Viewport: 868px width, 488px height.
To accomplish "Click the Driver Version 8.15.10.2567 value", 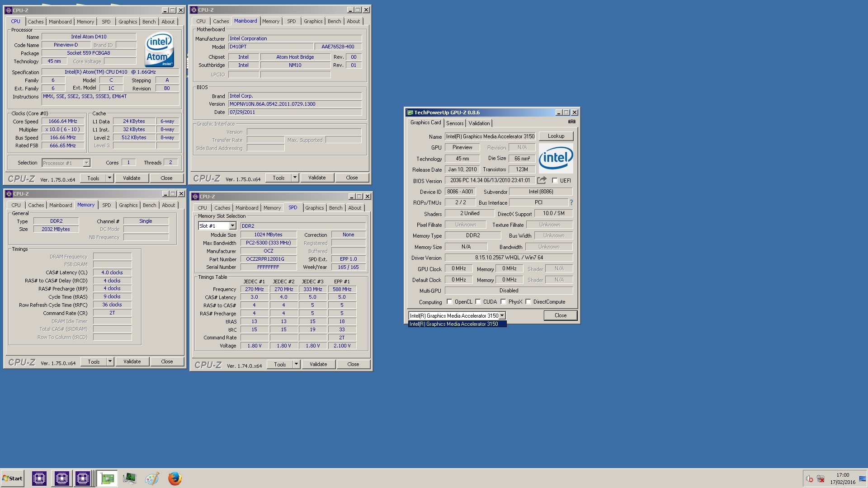I will click(x=509, y=258).
